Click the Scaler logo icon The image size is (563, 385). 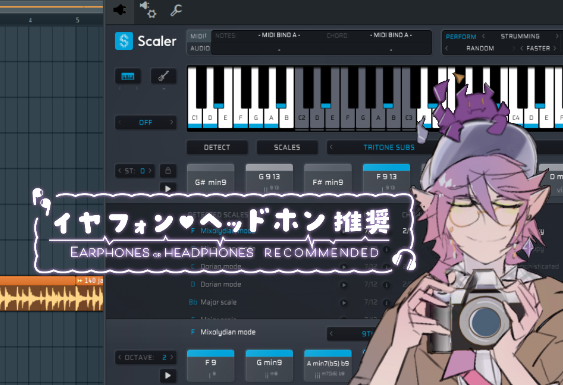tap(124, 41)
